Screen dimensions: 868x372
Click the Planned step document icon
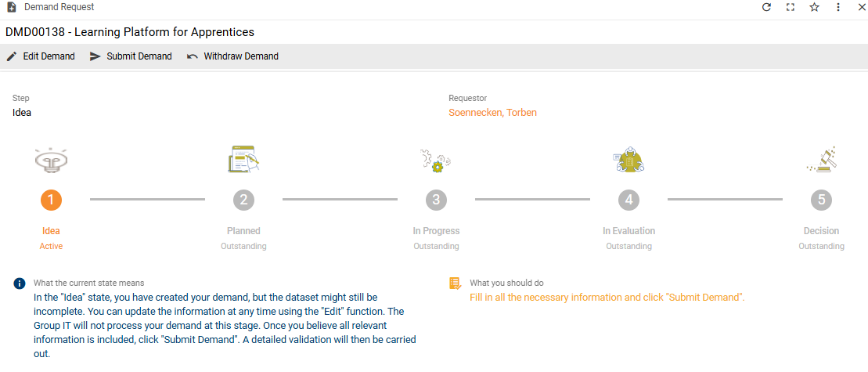(243, 160)
